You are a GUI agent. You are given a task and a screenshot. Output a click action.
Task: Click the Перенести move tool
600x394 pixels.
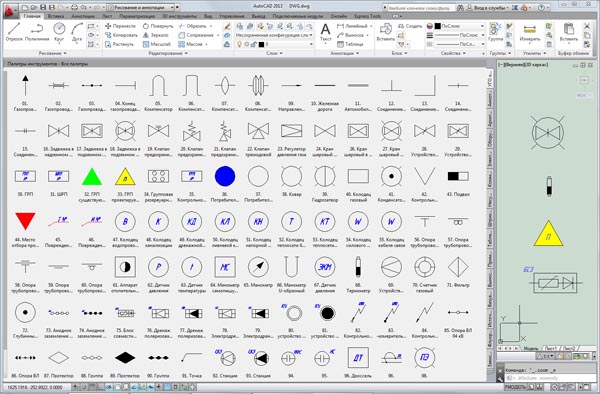[x=120, y=26]
